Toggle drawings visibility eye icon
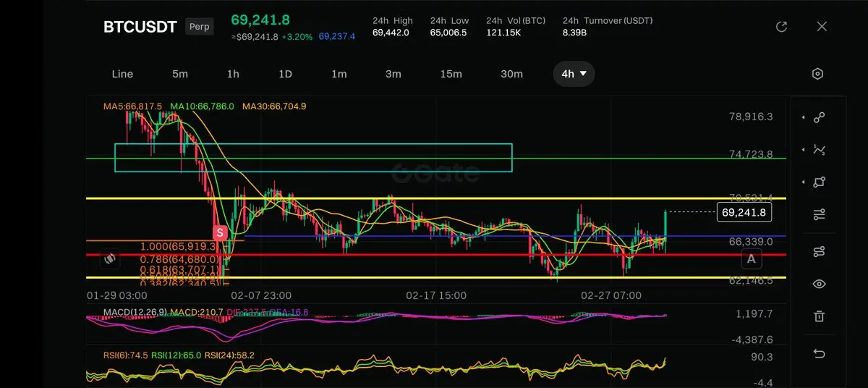 pyautogui.click(x=819, y=284)
